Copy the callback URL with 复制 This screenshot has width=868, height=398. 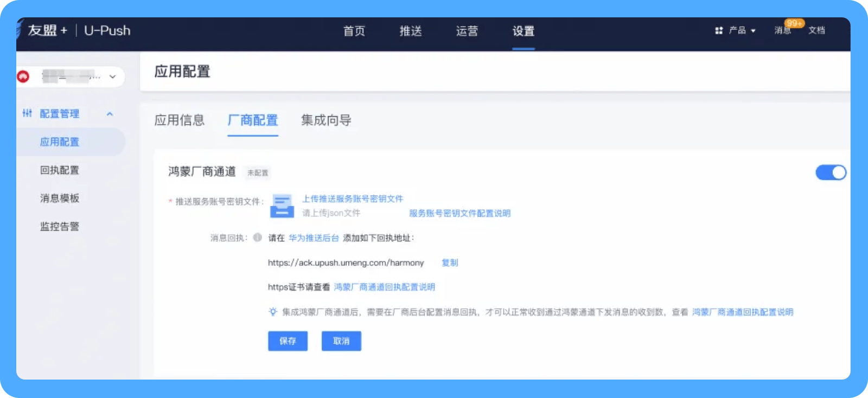click(x=450, y=263)
